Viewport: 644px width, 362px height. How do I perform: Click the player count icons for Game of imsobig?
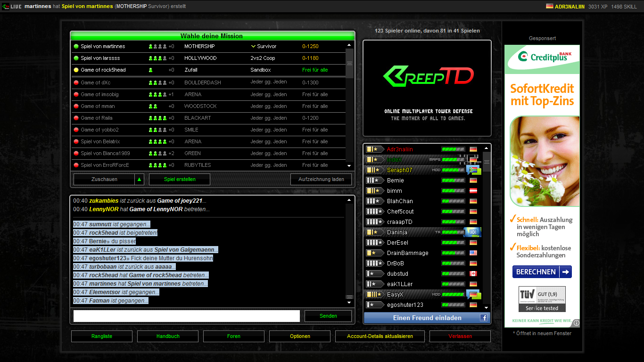[157, 94]
